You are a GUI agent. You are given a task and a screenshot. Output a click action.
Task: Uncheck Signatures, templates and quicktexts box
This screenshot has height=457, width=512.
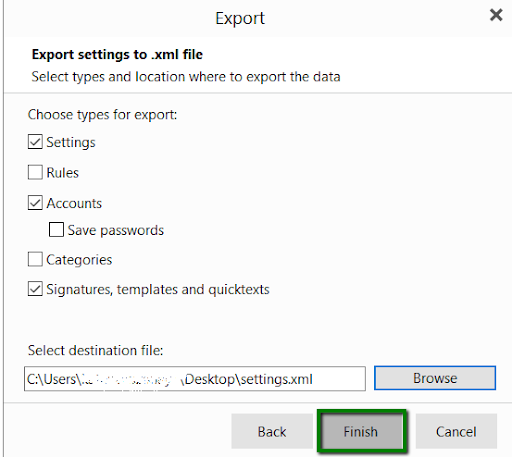pyautogui.click(x=35, y=289)
